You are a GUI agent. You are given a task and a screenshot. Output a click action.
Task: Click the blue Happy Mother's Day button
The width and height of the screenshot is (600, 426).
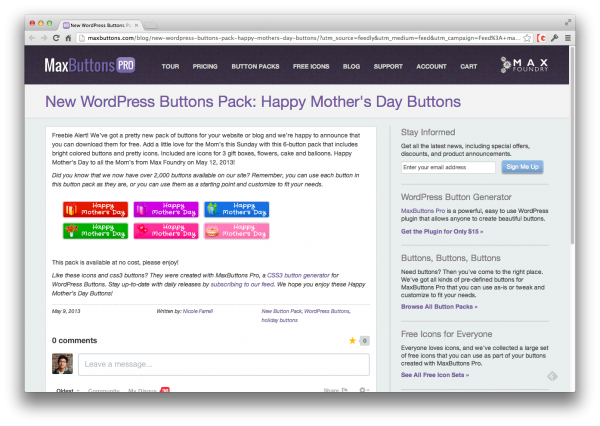point(236,209)
